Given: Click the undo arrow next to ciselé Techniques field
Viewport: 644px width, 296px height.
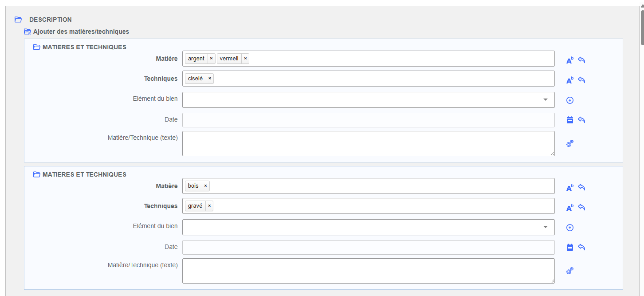Looking at the screenshot, I should [x=581, y=80].
